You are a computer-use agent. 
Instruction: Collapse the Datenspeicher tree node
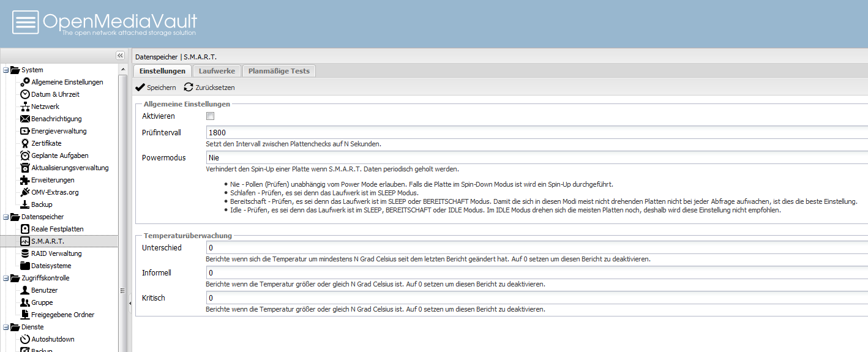(6, 217)
